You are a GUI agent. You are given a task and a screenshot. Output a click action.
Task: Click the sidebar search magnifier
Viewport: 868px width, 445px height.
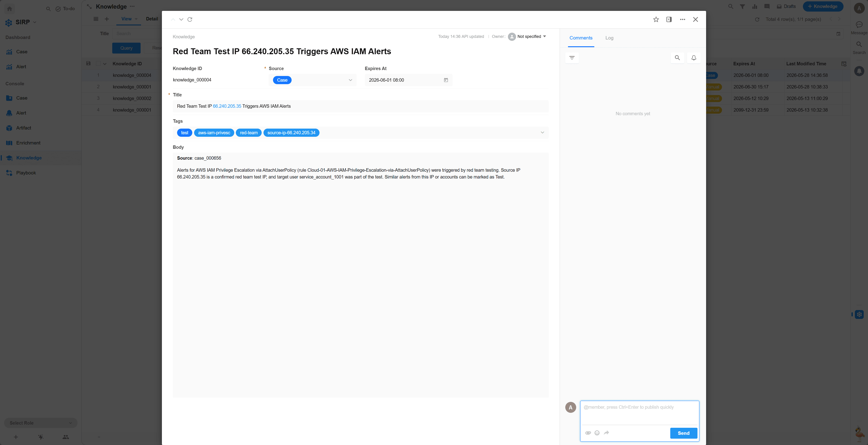48,9
